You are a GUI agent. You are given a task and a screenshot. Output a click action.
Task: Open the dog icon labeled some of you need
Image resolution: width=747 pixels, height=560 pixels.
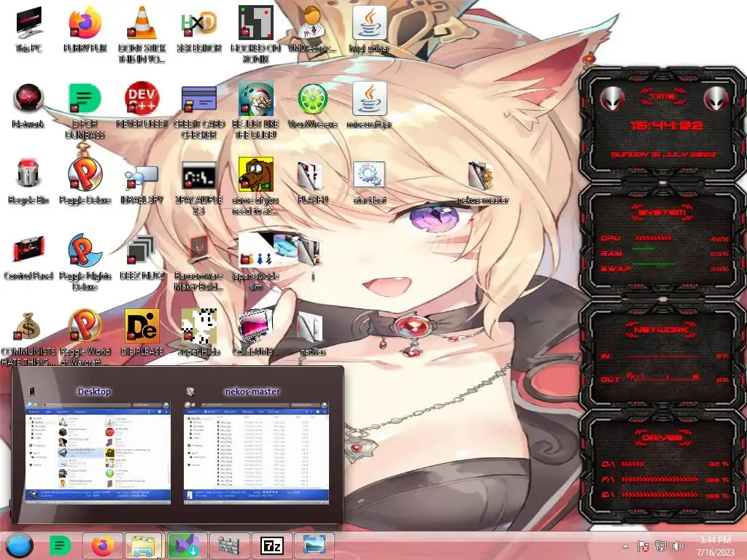point(256,186)
